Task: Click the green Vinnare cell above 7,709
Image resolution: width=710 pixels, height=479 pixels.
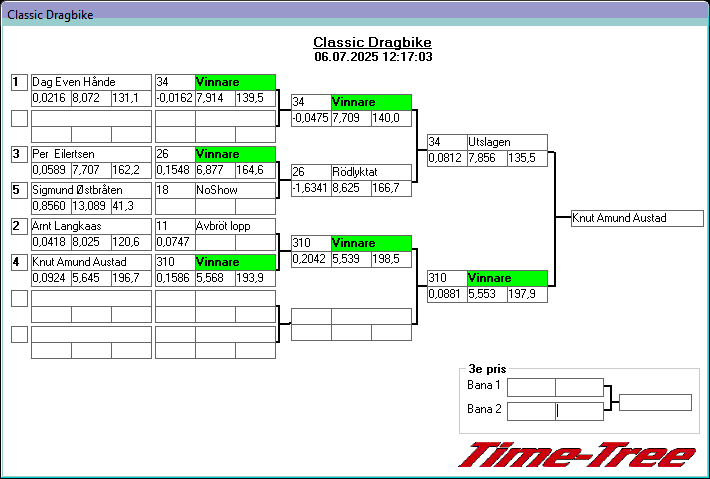Action: click(371, 102)
